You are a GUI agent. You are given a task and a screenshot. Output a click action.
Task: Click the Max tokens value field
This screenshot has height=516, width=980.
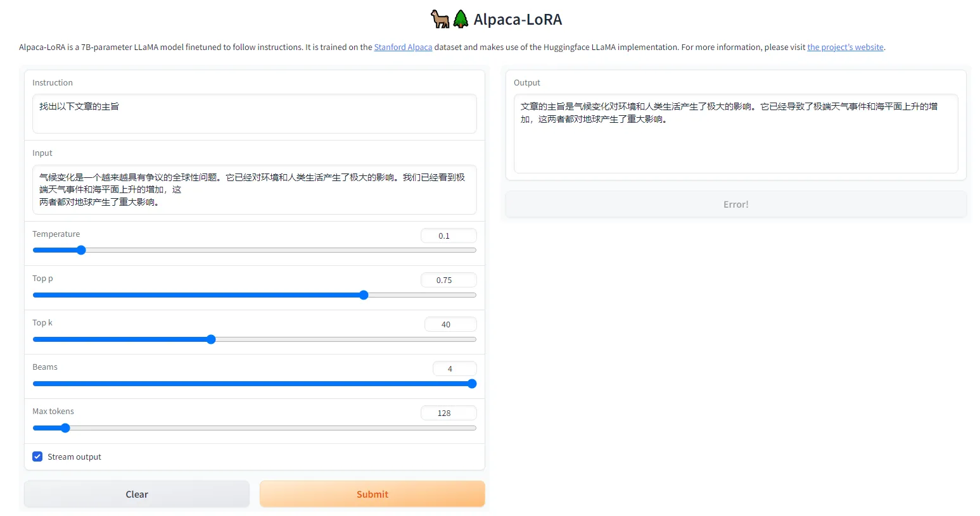coord(449,413)
